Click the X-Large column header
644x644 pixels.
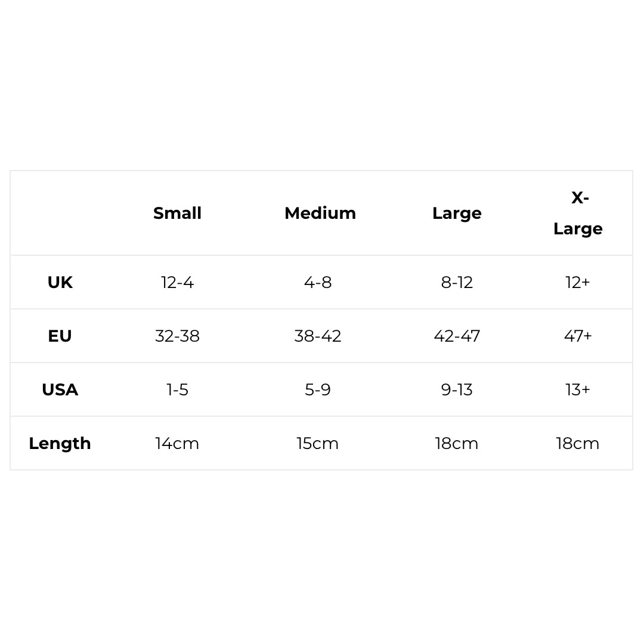pyautogui.click(x=578, y=213)
